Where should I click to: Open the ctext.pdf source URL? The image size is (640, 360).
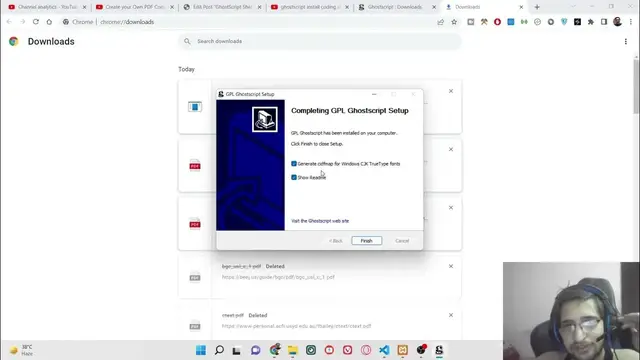coord(296,326)
